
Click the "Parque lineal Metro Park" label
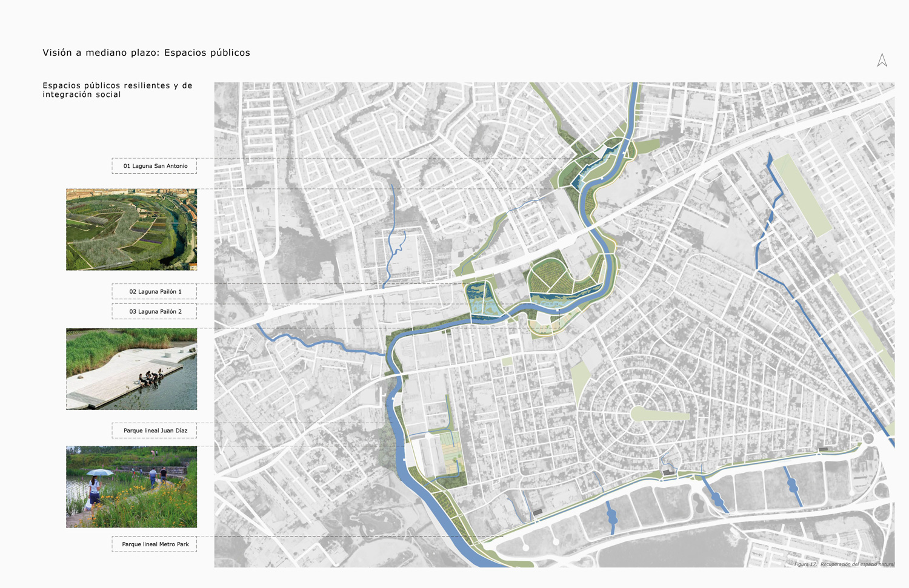click(155, 544)
